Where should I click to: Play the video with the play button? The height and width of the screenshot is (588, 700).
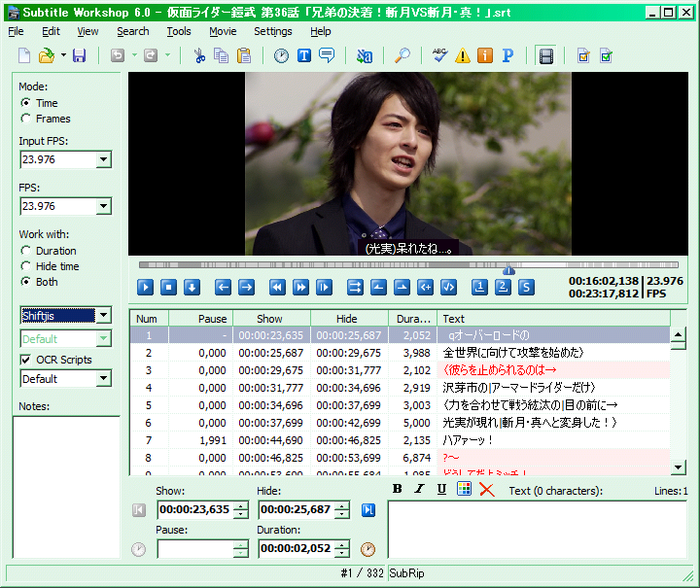pos(145,288)
